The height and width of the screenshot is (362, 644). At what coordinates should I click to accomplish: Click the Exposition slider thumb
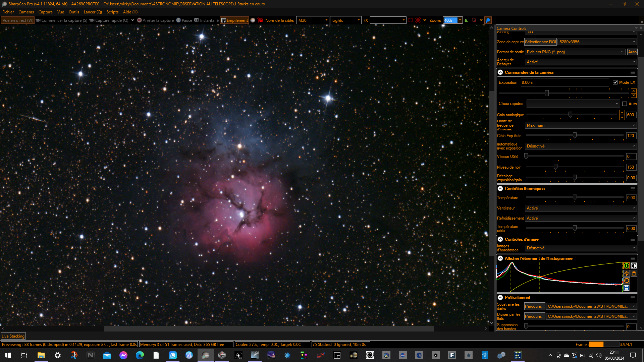pyautogui.click(x=547, y=93)
